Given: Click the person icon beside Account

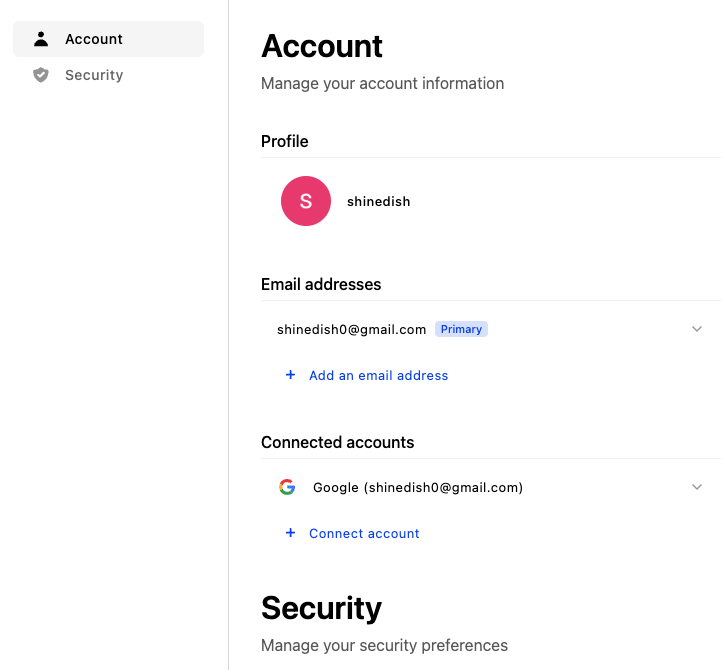Looking at the screenshot, I should pos(41,39).
